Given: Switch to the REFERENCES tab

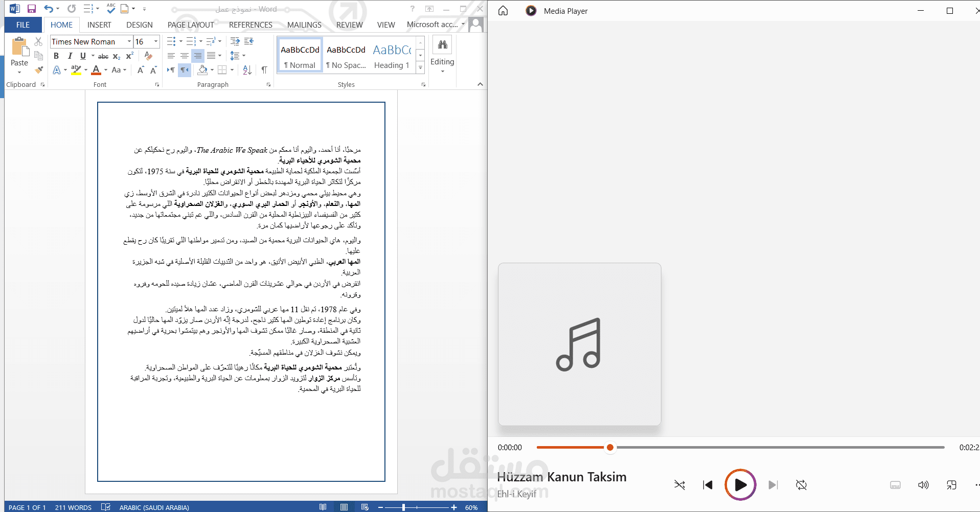Looking at the screenshot, I should coord(250,25).
